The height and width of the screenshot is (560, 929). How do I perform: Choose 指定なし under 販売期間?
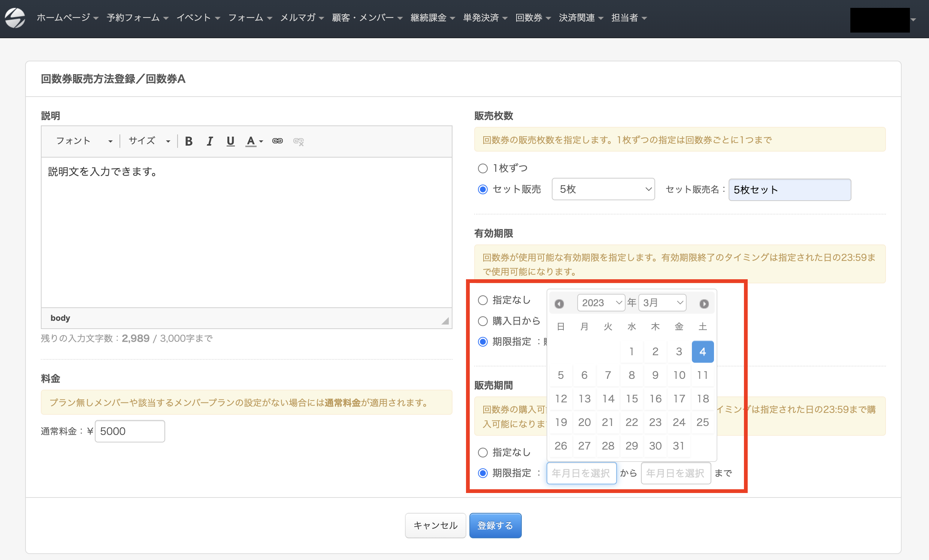(482, 453)
